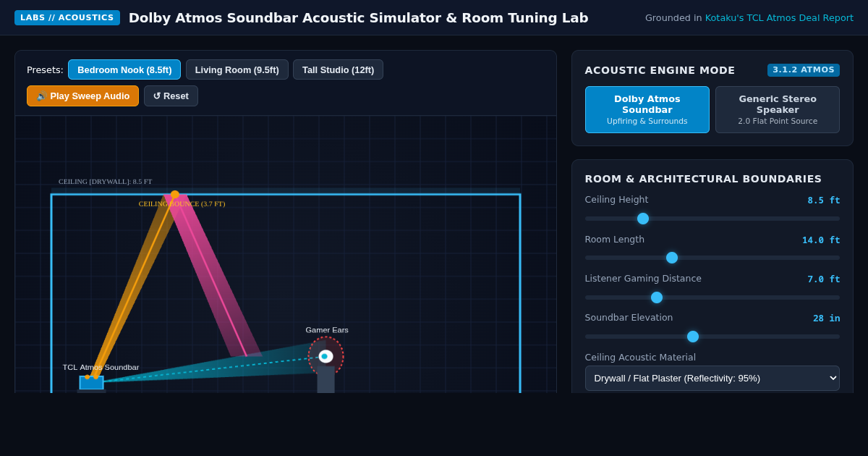Click the 'ACOUSTIC ENGINE MODE' heading

(x=660, y=70)
